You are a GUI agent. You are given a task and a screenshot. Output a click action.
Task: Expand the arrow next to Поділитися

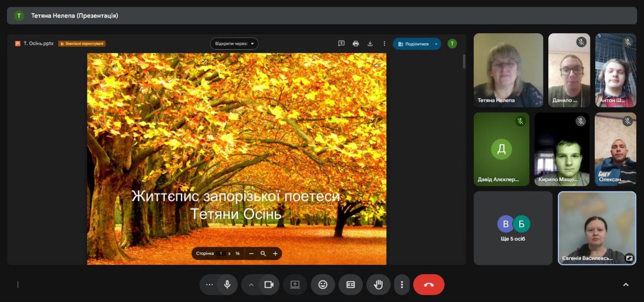click(437, 44)
